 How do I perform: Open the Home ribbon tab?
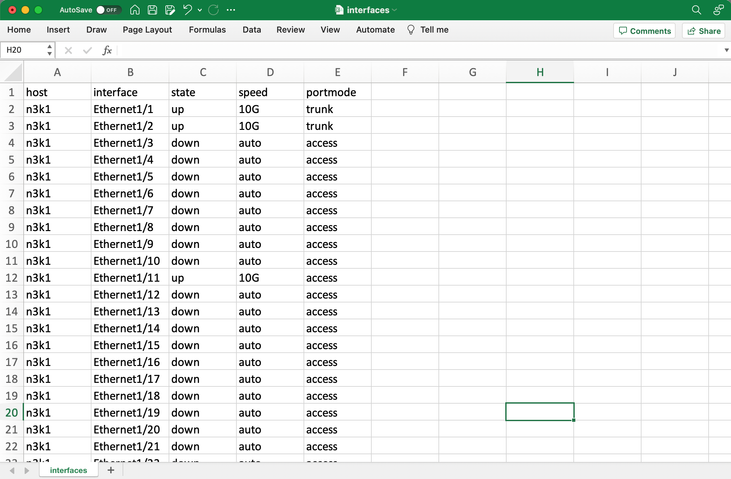tap(19, 30)
